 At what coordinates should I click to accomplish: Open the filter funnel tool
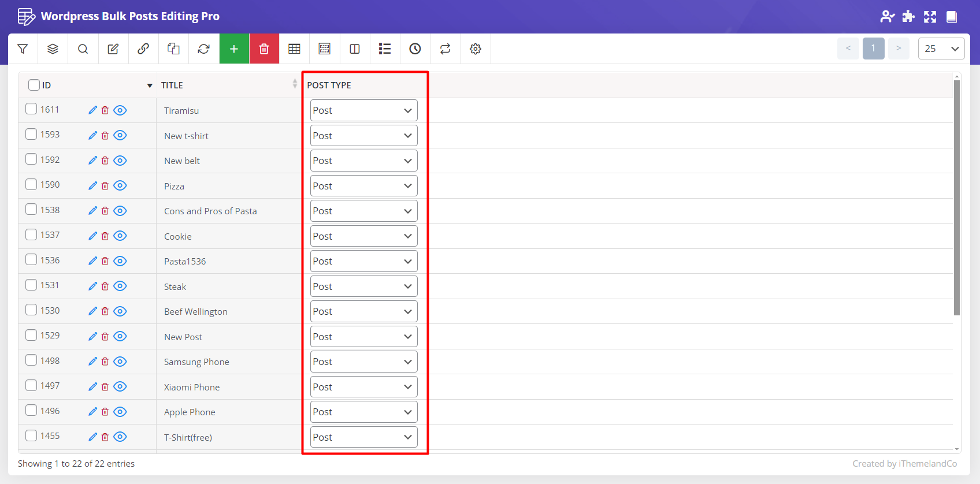(x=23, y=49)
